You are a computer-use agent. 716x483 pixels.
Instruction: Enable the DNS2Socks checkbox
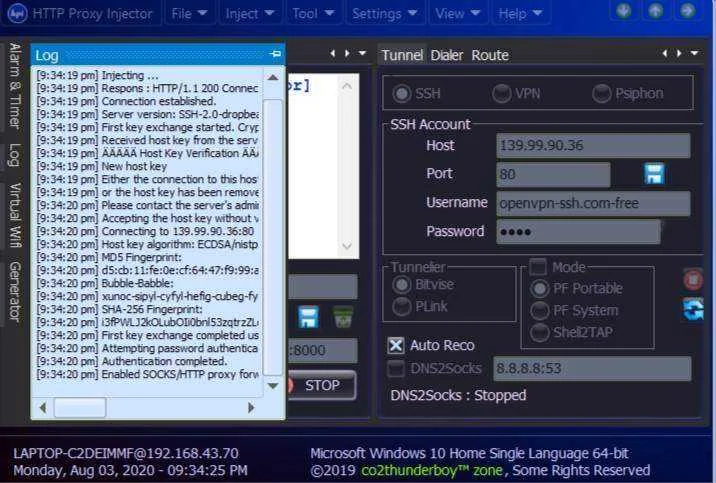(x=396, y=368)
